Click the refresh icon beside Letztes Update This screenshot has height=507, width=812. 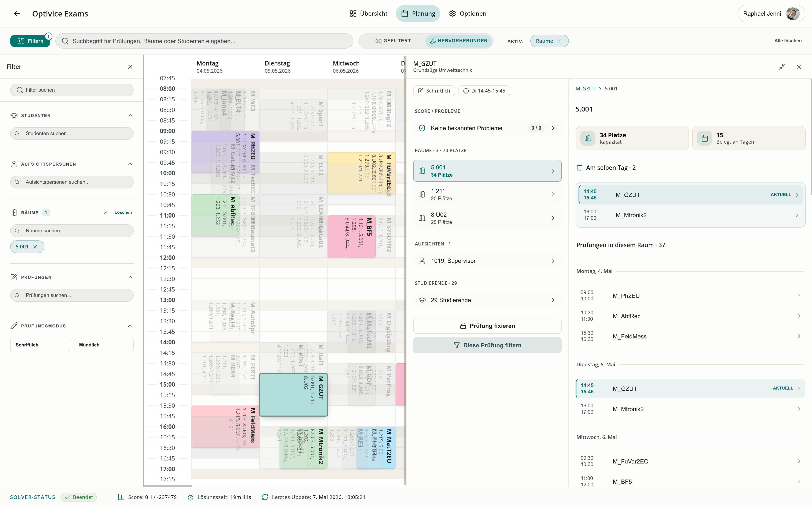click(x=265, y=497)
